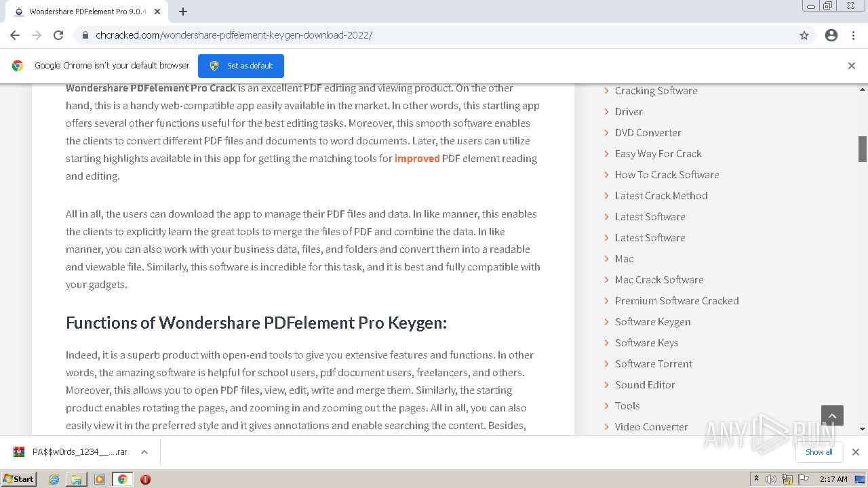Go forward to the next page
This screenshot has width=868, height=488.
coord(37,35)
